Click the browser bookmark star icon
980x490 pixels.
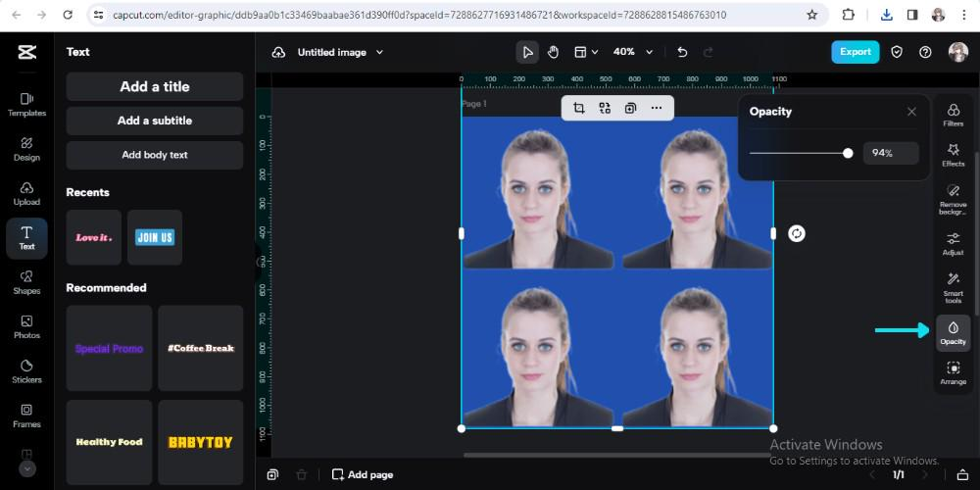(x=811, y=15)
